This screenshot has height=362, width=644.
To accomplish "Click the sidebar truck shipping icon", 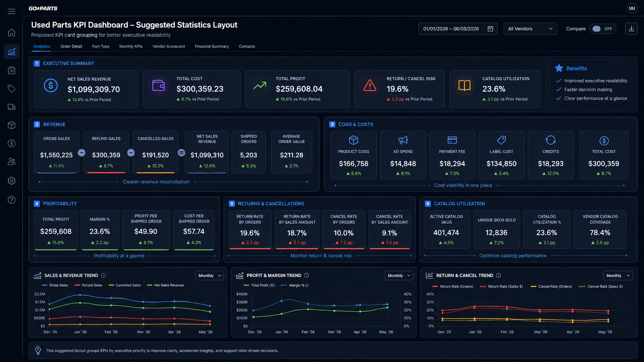I will click(12, 107).
